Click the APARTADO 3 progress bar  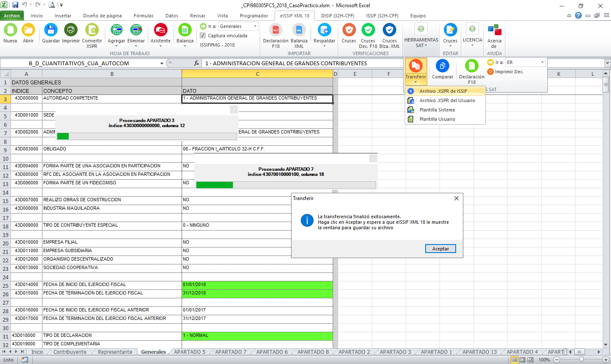click(x=146, y=136)
